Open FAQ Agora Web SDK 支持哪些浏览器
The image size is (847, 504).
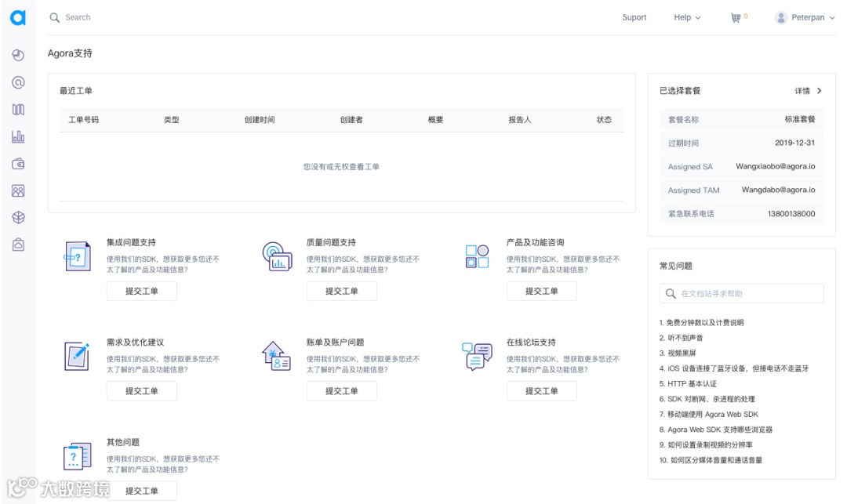(716, 430)
